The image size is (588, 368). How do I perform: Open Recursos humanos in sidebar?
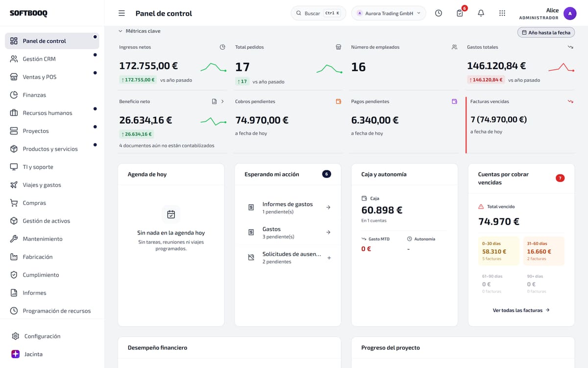click(x=52, y=113)
